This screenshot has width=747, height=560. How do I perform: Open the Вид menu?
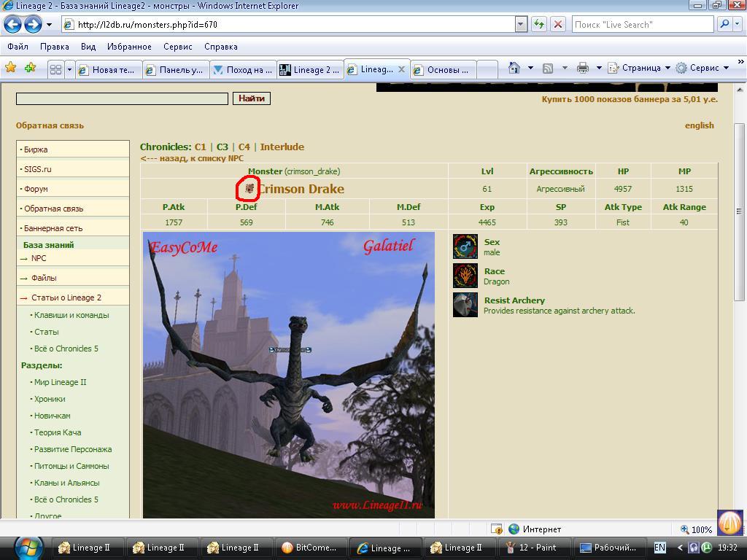[x=88, y=47]
